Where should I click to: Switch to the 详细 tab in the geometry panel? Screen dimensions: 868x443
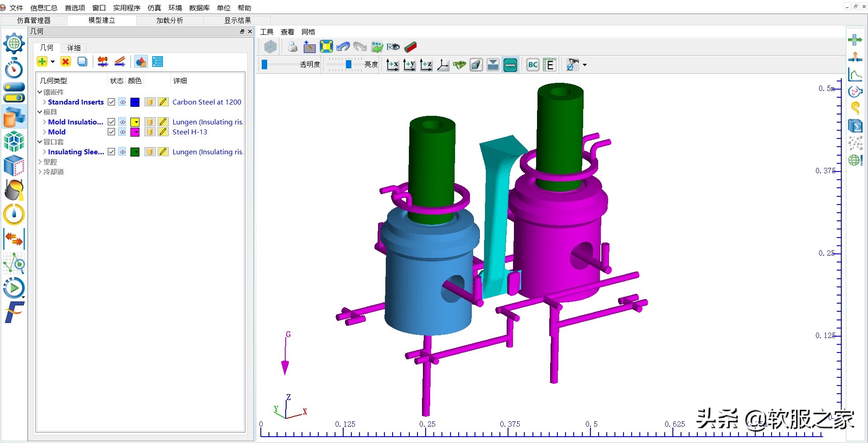coord(74,48)
